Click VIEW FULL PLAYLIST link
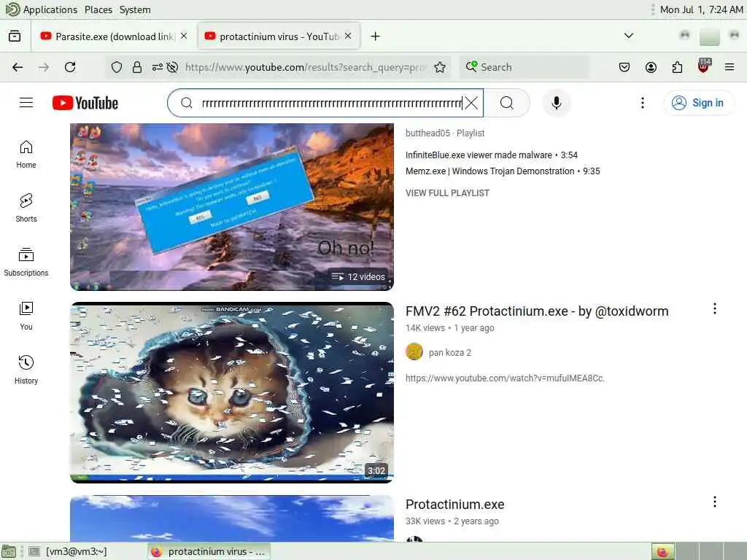The image size is (747, 560). point(447,192)
